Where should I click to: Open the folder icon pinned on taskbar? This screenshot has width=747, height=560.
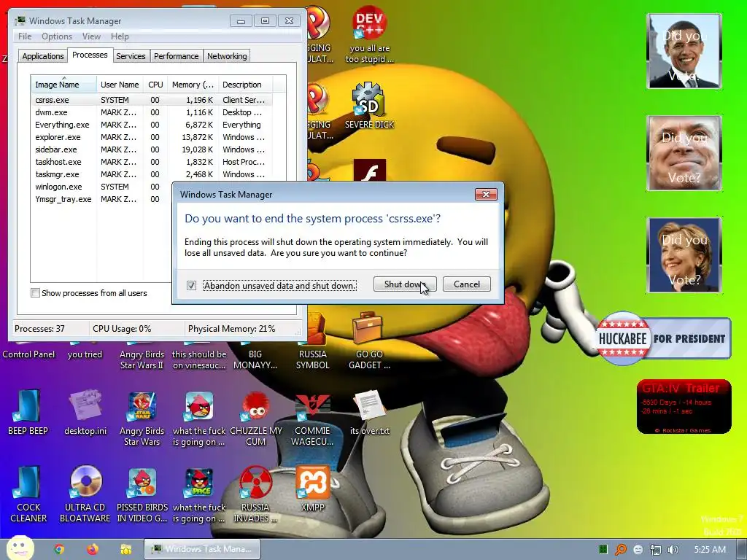click(125, 549)
